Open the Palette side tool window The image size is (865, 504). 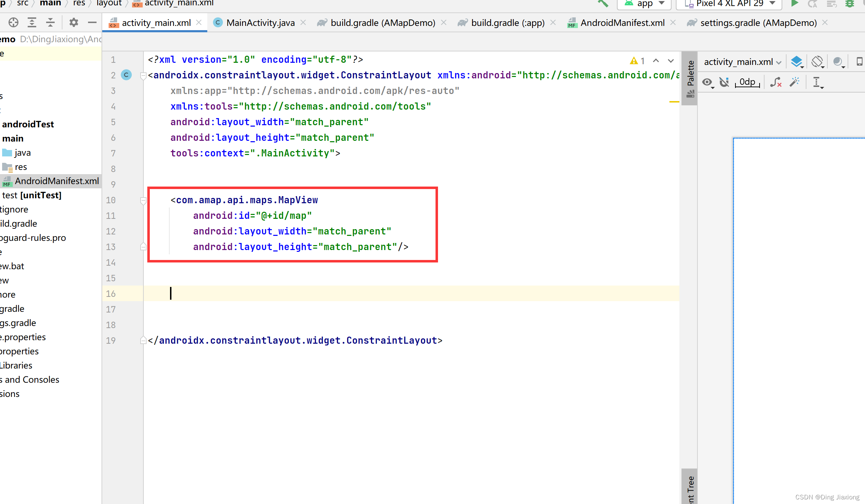[x=690, y=79]
